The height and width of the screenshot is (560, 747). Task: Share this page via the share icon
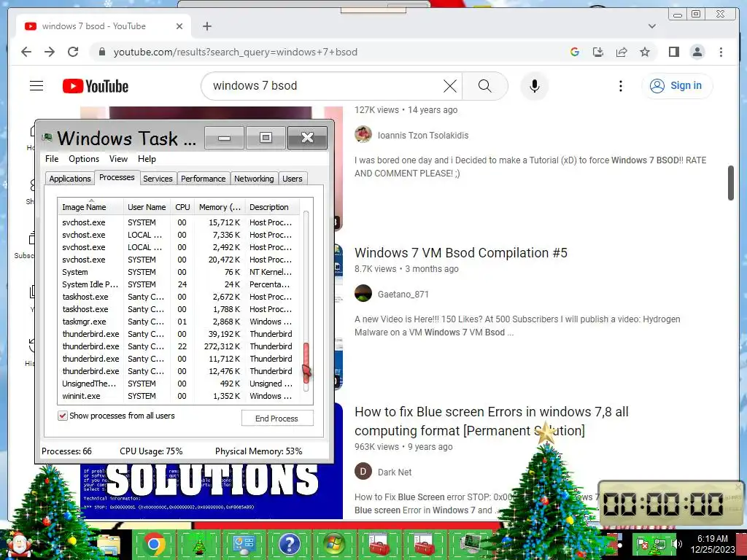point(622,52)
